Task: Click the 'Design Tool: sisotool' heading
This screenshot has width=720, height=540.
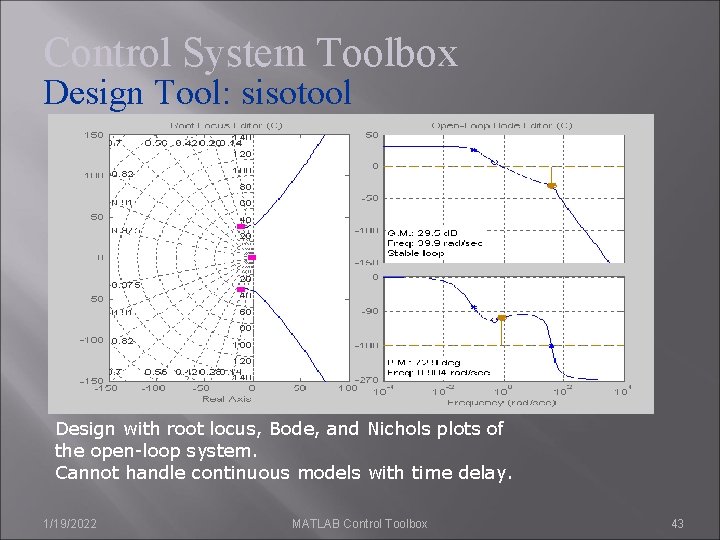Action: coord(197,92)
